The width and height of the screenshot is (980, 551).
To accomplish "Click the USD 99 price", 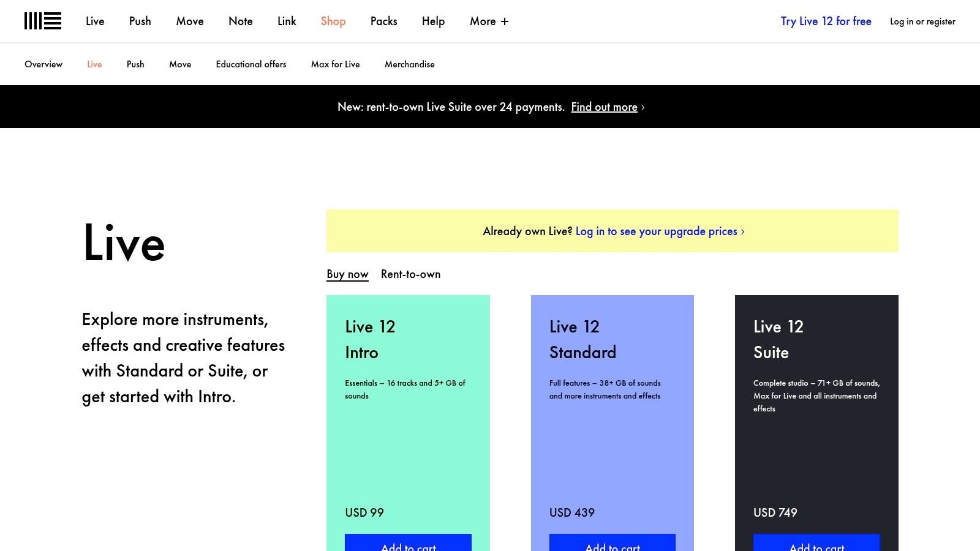I will (x=364, y=512).
